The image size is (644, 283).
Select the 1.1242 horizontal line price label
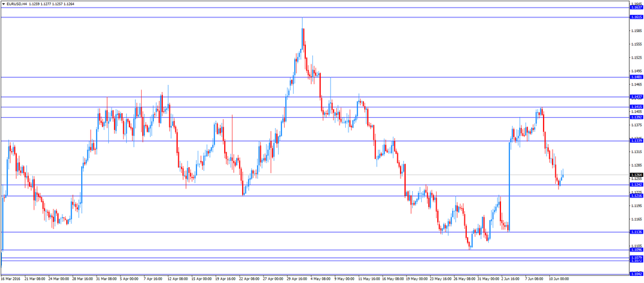tap(636, 185)
